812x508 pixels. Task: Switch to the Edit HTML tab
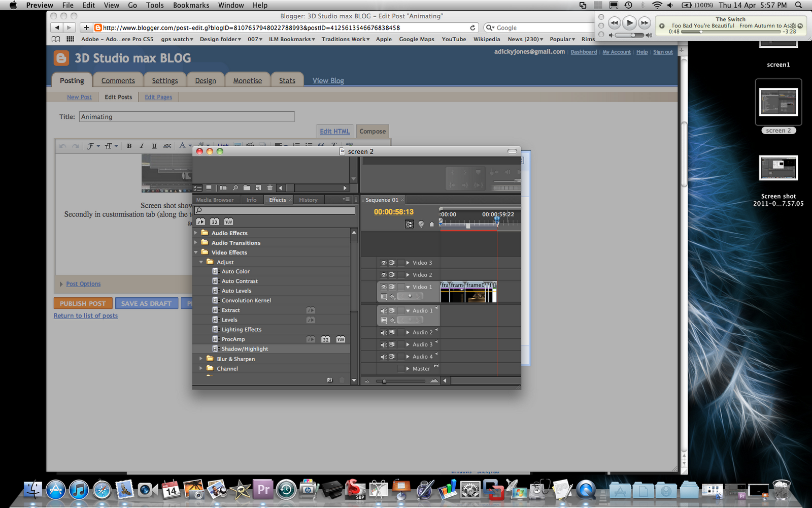click(335, 131)
